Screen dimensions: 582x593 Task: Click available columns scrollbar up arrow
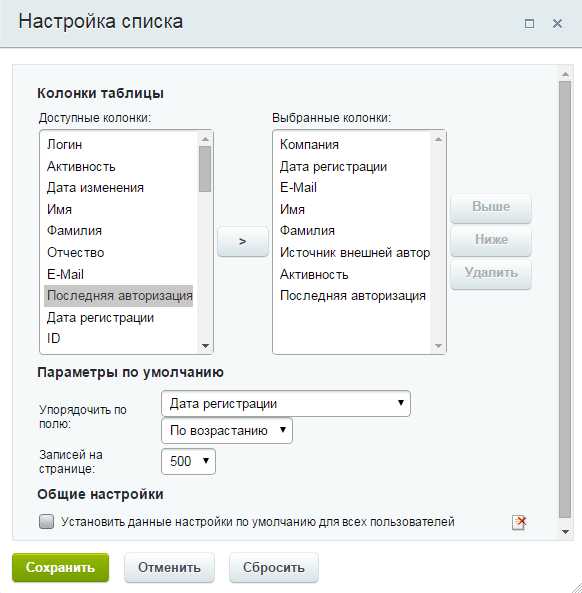(x=205, y=139)
